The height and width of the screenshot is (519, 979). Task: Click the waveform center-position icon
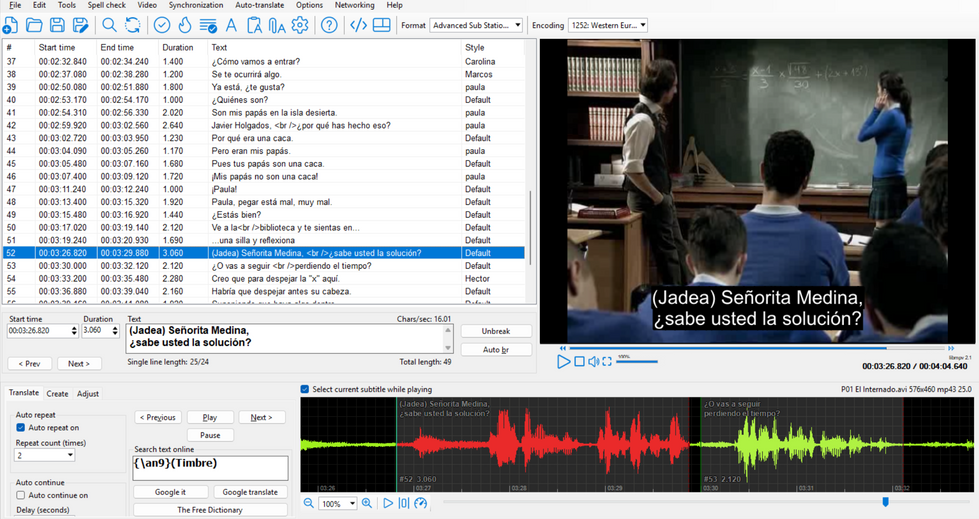(x=404, y=503)
